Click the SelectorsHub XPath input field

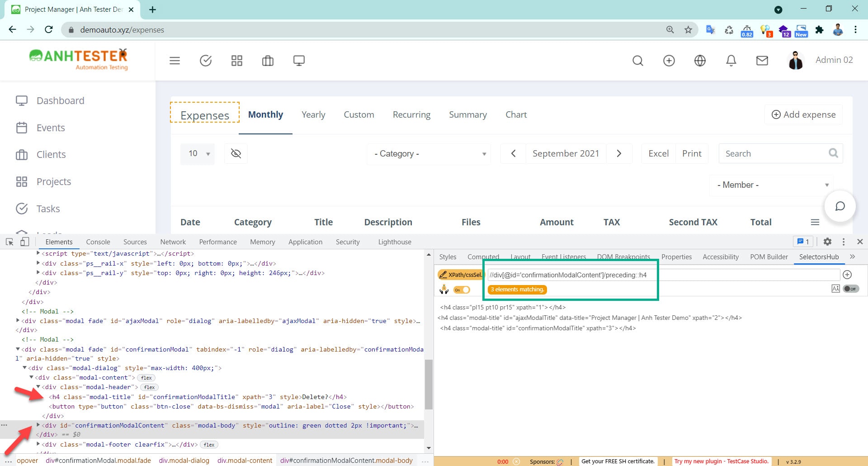click(x=663, y=275)
